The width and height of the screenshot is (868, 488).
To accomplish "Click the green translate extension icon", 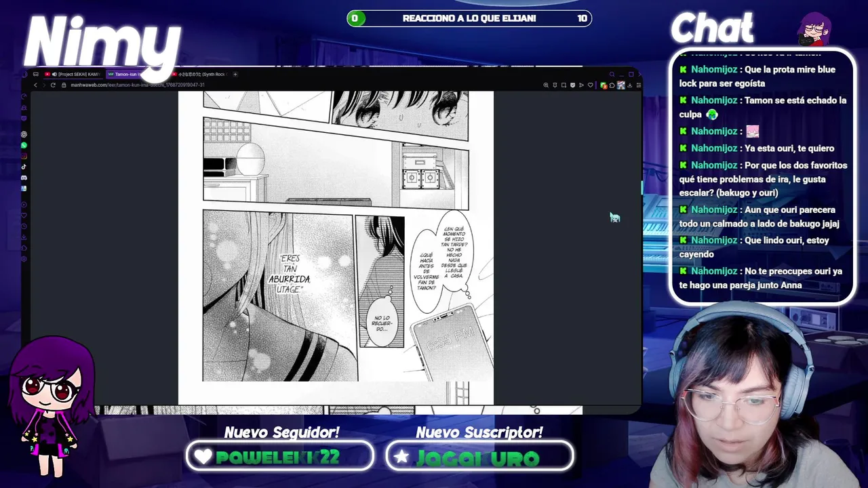I will [604, 85].
